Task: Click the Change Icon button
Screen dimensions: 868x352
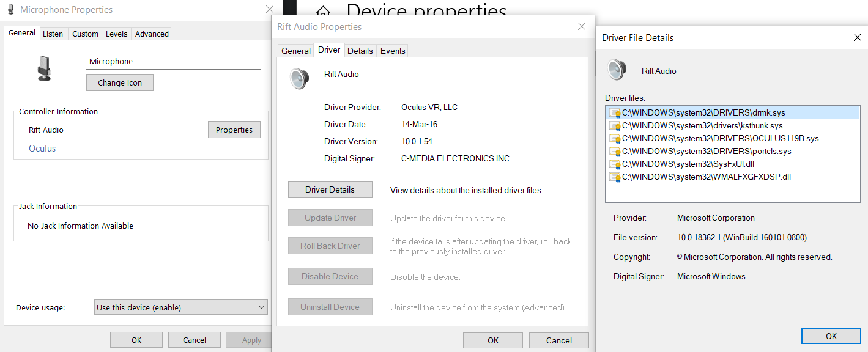Action: [120, 82]
